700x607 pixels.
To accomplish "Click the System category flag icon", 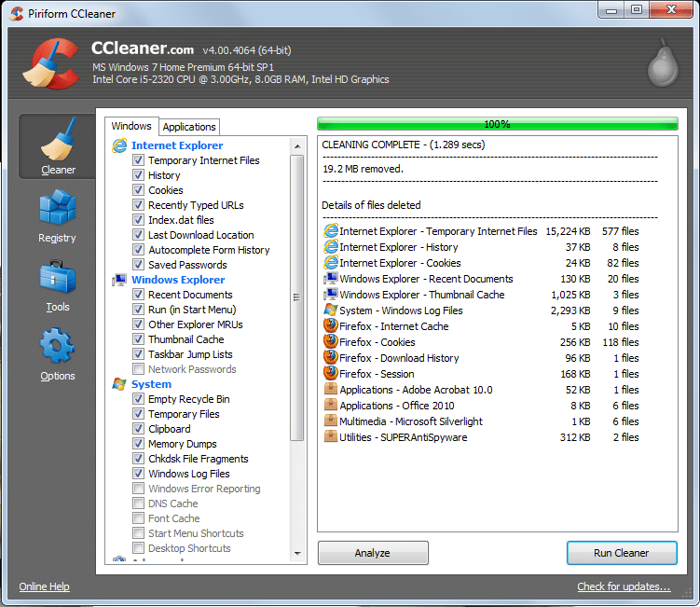I will 119,384.
